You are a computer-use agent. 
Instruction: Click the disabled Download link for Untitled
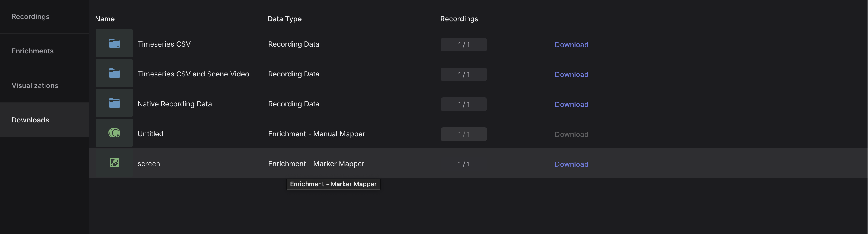coord(572,134)
